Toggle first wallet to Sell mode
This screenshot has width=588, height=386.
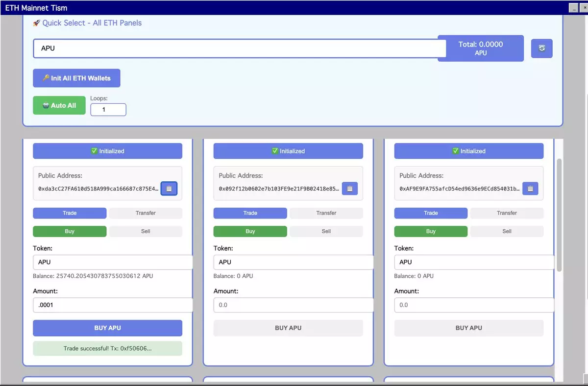point(146,231)
